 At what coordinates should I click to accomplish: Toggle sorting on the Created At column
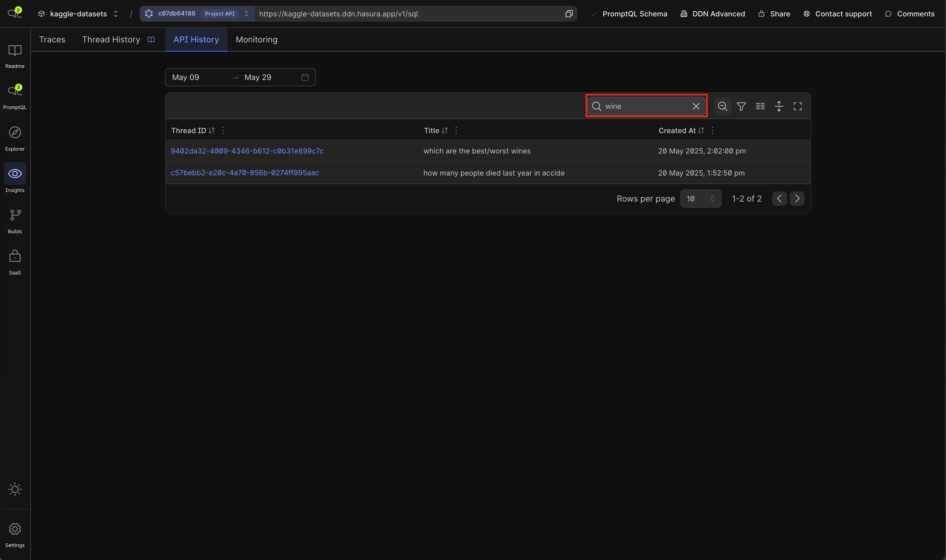[701, 130]
